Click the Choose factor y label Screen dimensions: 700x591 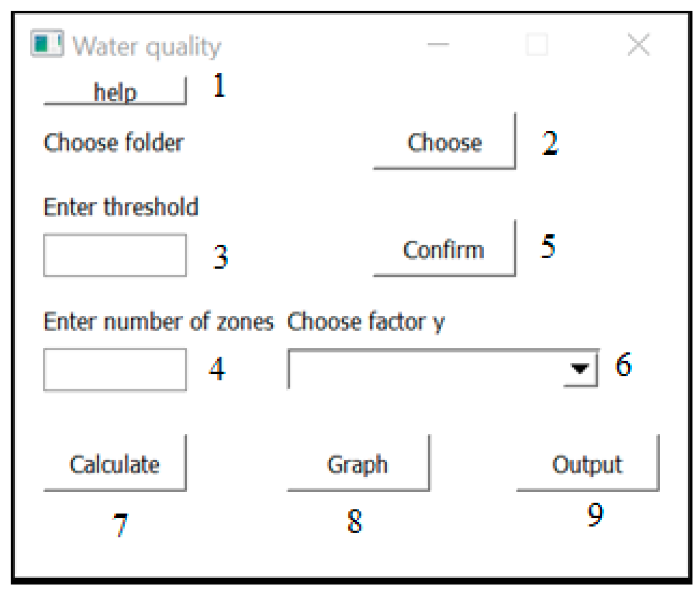click(x=365, y=322)
